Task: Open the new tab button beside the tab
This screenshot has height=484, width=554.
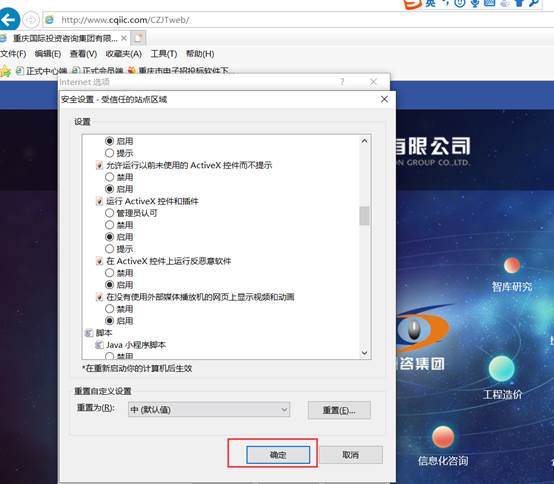Action: pyautogui.click(x=138, y=38)
